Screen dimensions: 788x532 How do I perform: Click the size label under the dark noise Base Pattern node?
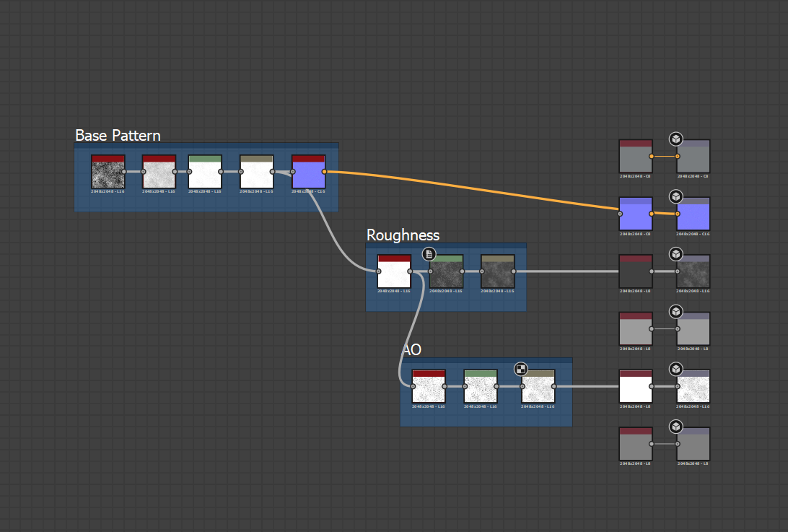pos(108,191)
